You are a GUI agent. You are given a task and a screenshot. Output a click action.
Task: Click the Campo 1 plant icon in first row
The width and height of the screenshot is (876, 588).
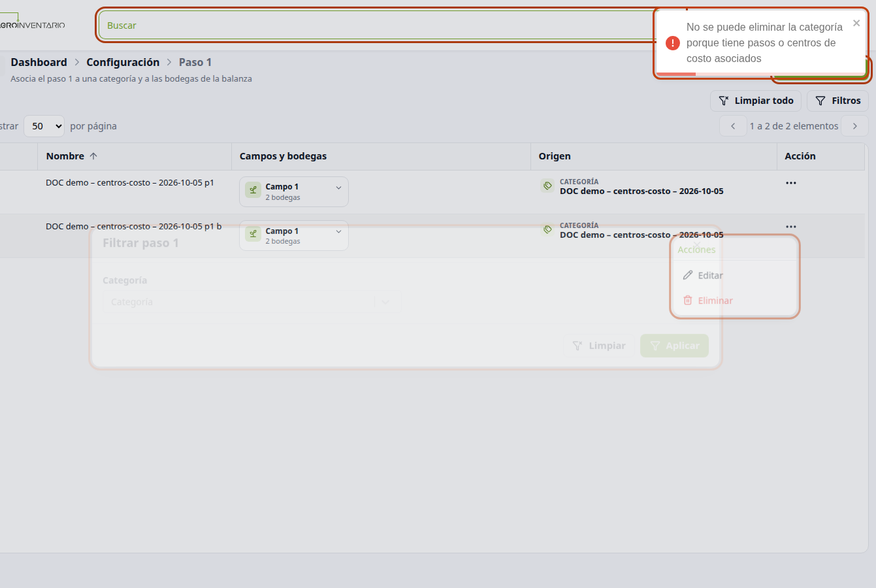253,190
